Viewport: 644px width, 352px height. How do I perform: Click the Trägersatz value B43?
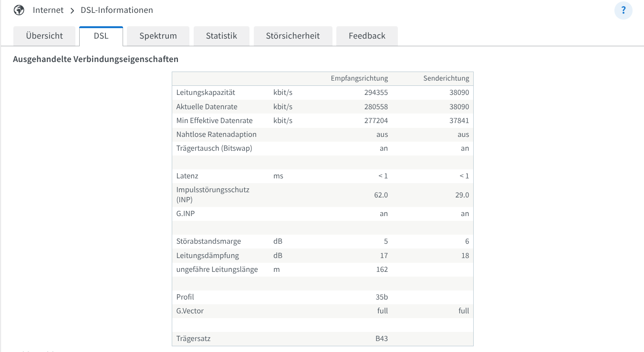coord(381,339)
